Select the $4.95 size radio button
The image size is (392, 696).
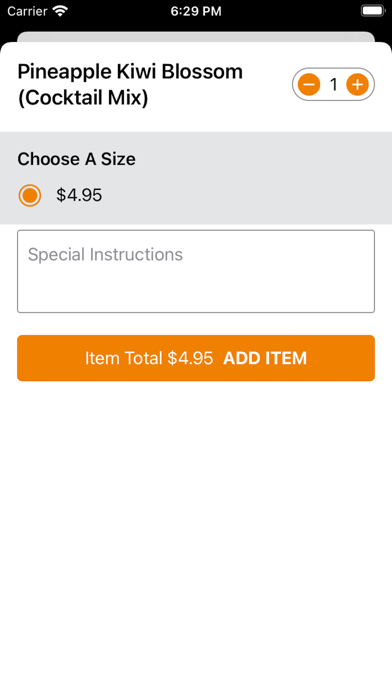coord(30,195)
